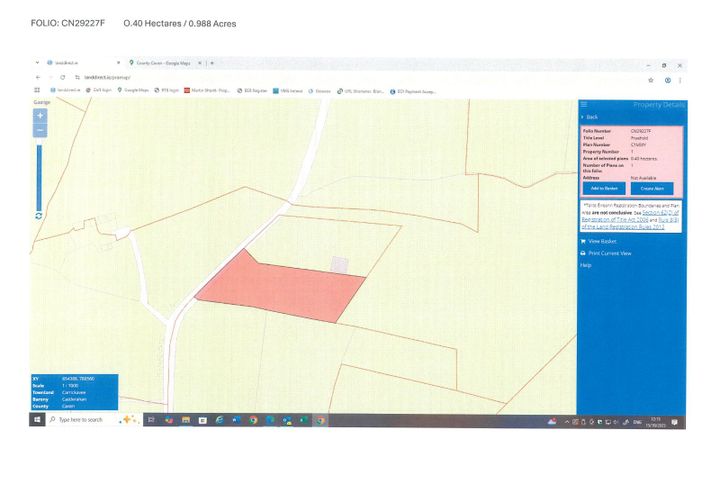Open the hamburger menu in Property Details

tap(584, 105)
